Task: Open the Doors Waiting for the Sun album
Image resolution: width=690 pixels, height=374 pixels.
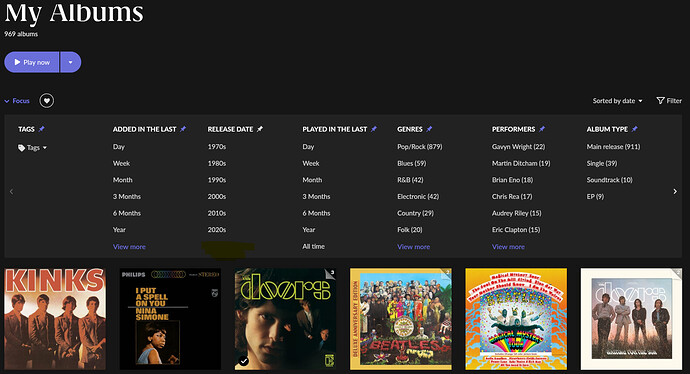Action: coord(631,319)
